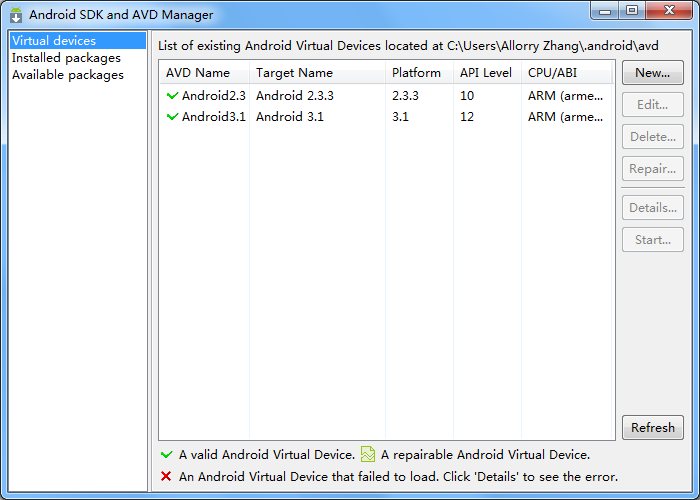Click the 'failed to load' legend text

point(398,476)
